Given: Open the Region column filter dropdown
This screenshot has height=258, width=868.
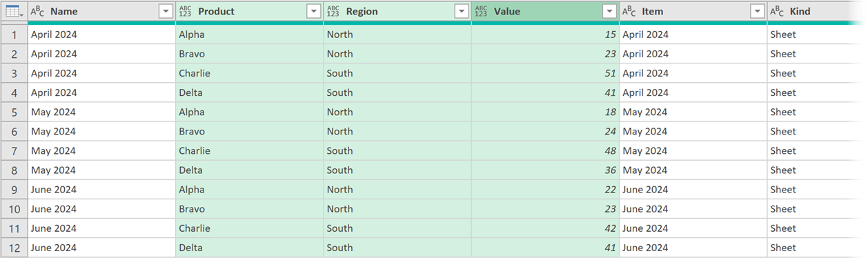Looking at the screenshot, I should (x=462, y=11).
